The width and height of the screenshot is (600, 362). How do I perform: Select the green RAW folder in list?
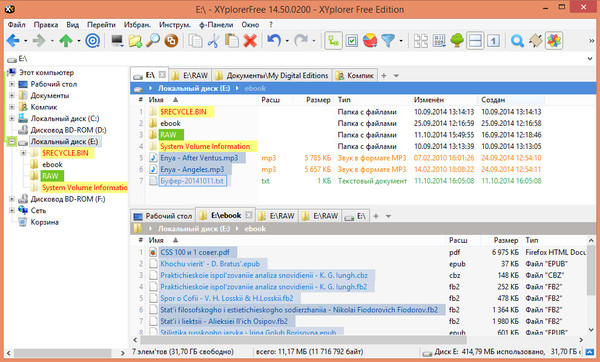coord(168,135)
